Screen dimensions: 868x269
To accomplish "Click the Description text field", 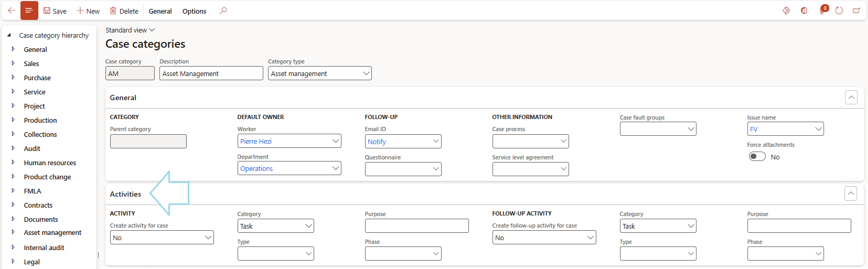I will click(211, 73).
